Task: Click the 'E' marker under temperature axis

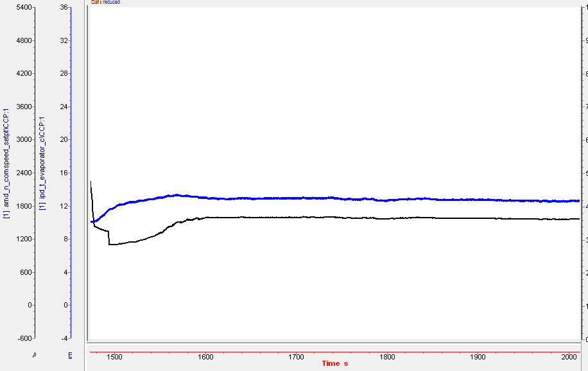Action: (70, 355)
